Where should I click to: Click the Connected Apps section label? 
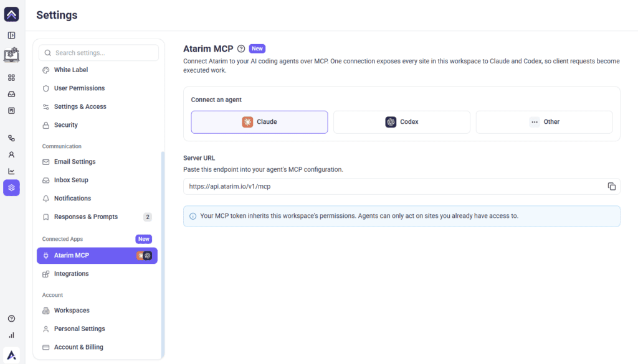(x=63, y=239)
